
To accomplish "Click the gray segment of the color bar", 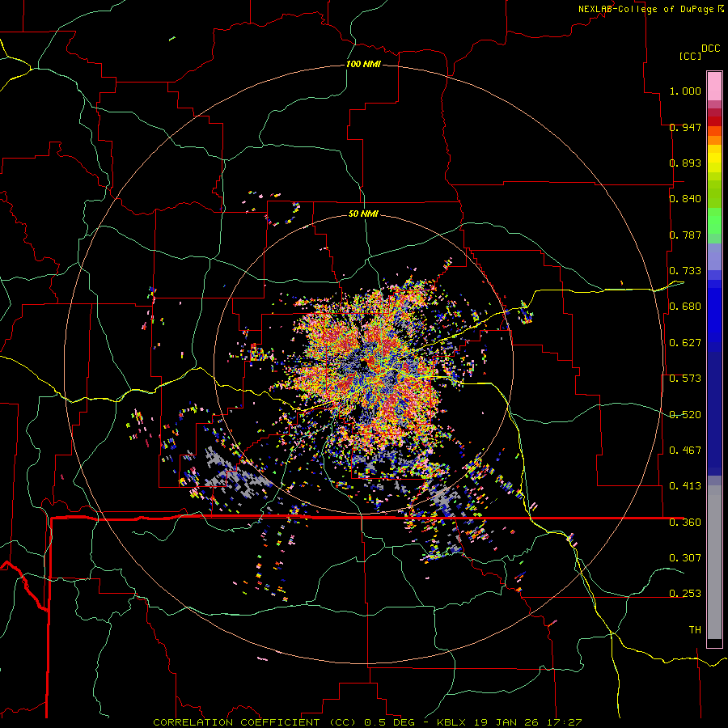I will pos(714,562).
